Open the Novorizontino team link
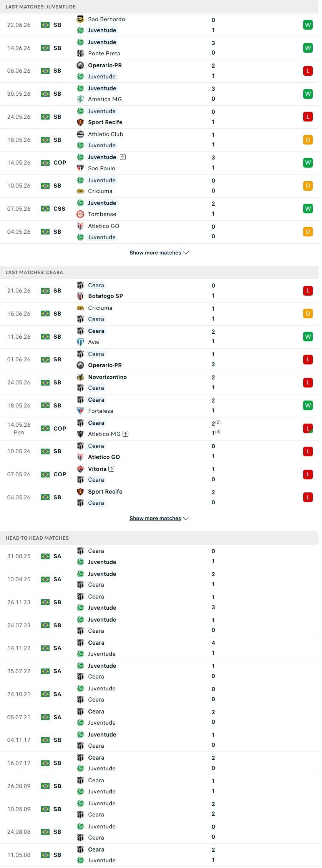The height and width of the screenshot is (868, 322). pos(107,377)
